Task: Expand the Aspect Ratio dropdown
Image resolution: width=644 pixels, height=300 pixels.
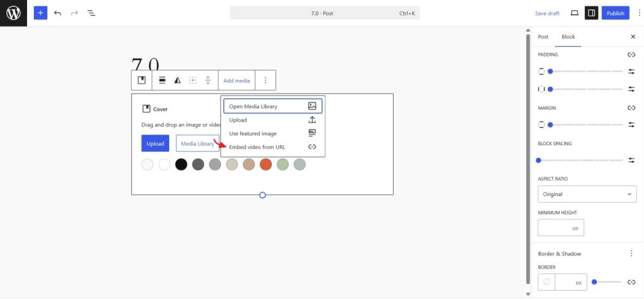Action: 587,194
